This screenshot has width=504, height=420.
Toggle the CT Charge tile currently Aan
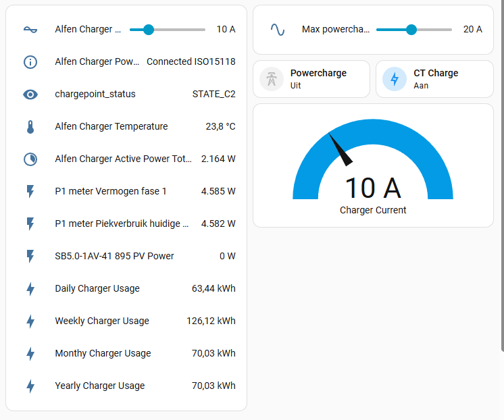[441, 79]
